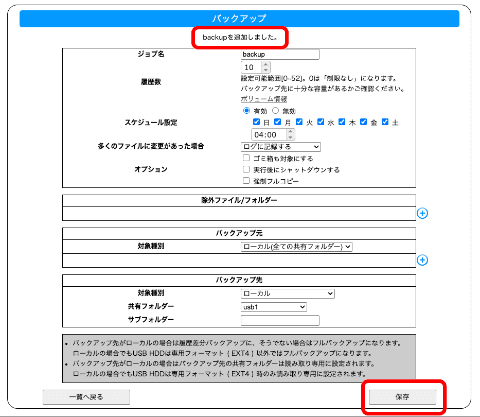This screenshot has height=417, width=480.
Task: Click the サブフォルダー input field
Action: [x=280, y=320]
